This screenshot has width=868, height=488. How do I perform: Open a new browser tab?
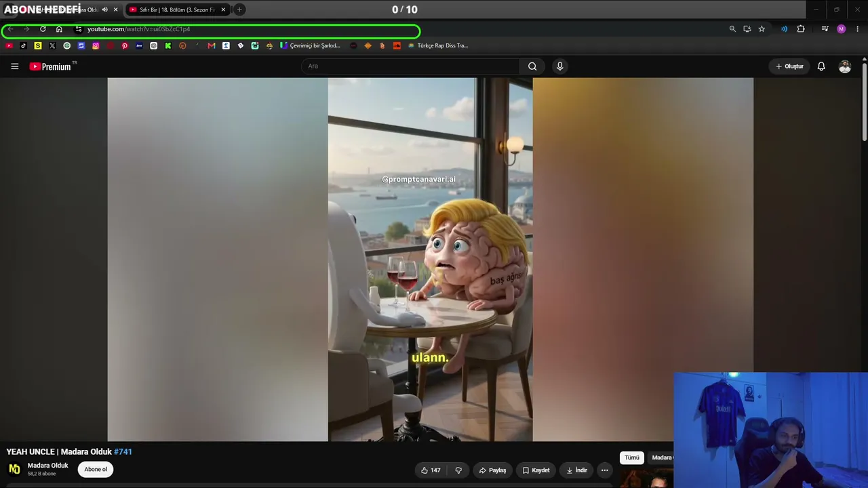click(x=239, y=9)
